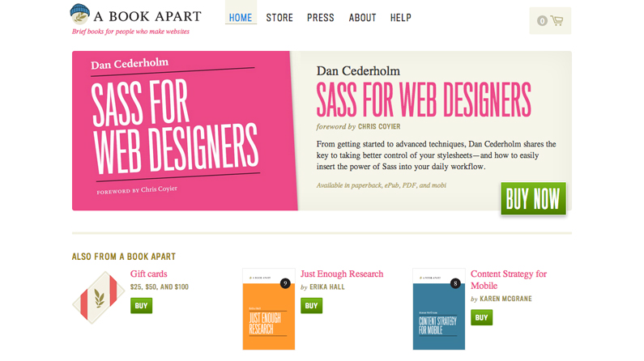Open Content Strategy for Mobile title link
This screenshot has width=644, height=361.
tap(509, 279)
